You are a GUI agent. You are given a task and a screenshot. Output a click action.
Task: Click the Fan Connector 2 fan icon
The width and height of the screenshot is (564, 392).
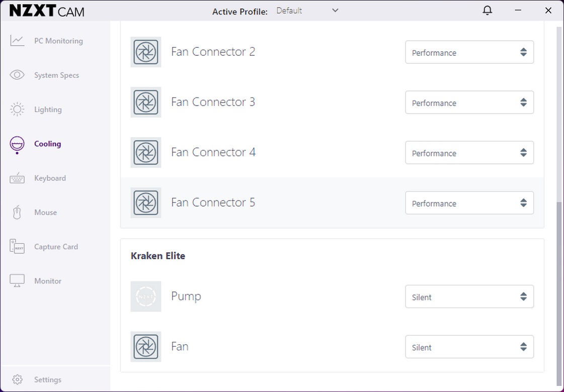point(146,52)
